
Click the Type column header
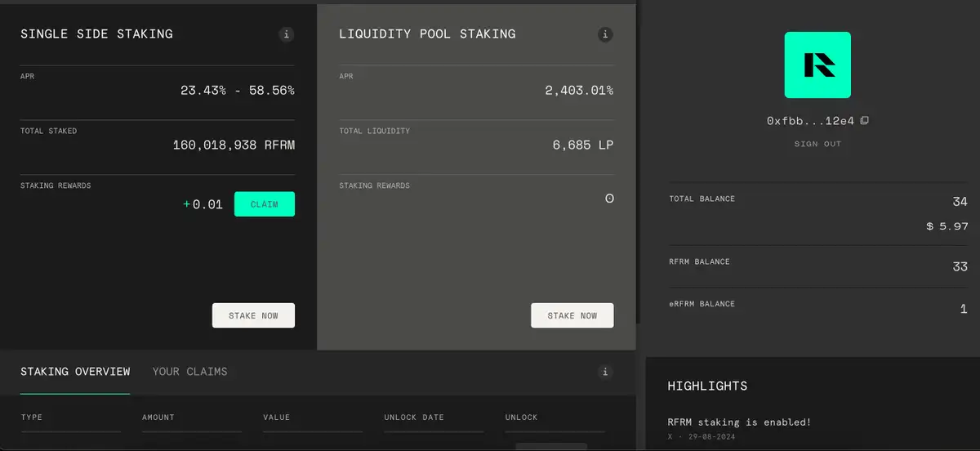32,418
